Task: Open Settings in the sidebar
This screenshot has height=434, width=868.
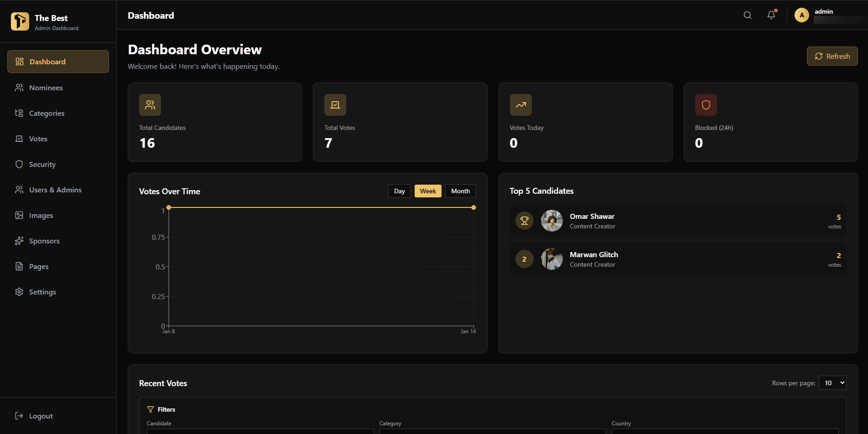Action: point(58,292)
